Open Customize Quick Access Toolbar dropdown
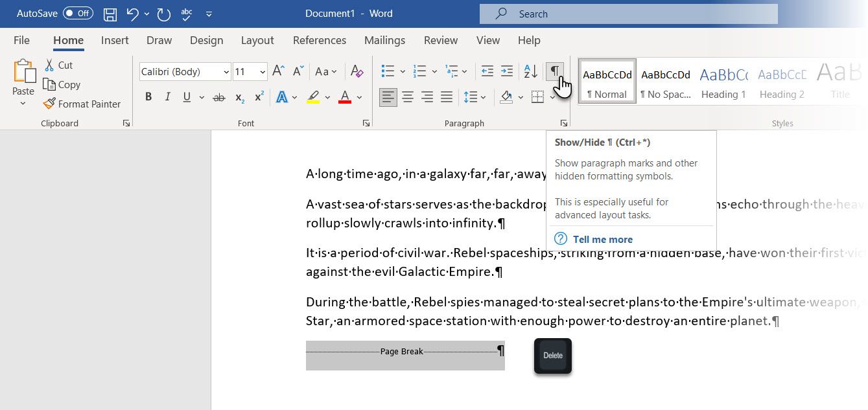 coord(209,14)
